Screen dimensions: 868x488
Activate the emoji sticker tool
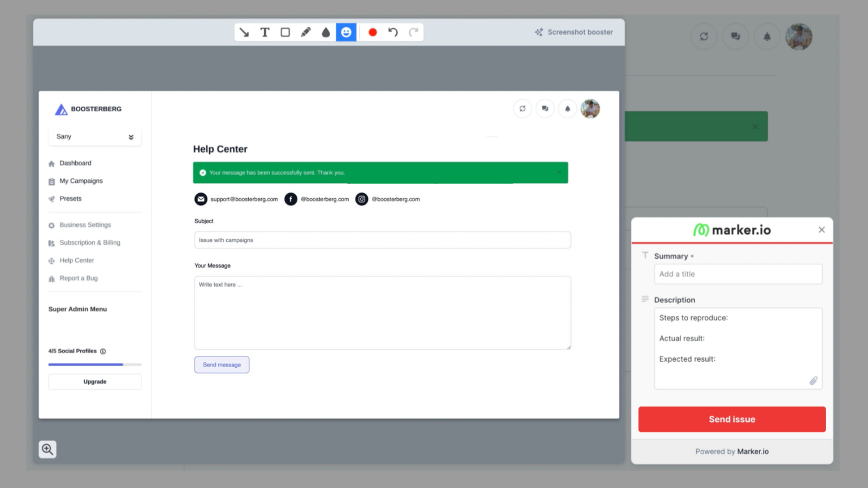[346, 32]
